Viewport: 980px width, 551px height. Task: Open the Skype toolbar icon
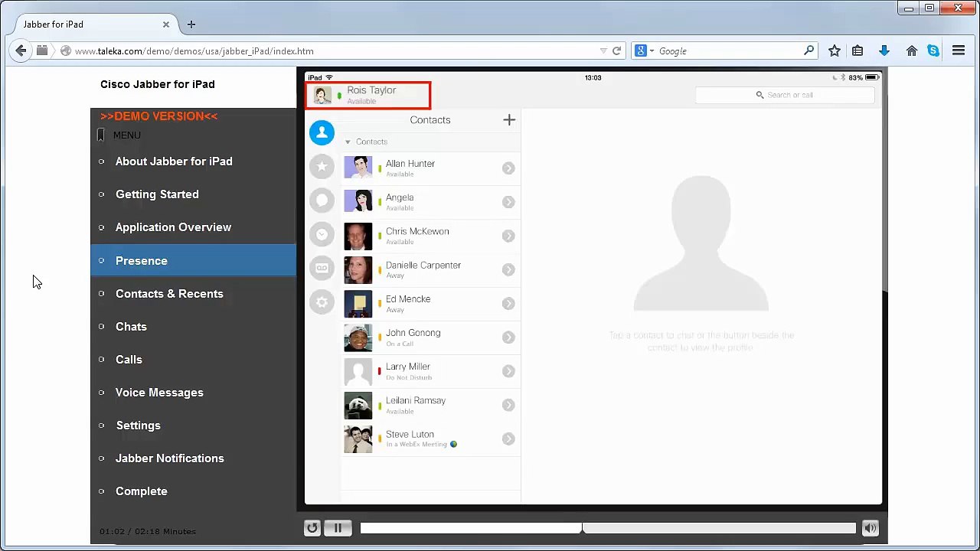pos(933,51)
